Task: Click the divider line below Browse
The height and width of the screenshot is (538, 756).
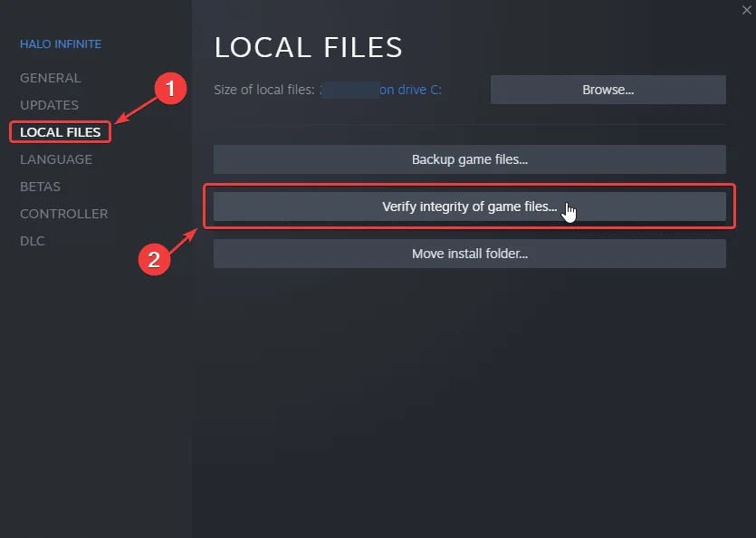Action: click(469, 125)
